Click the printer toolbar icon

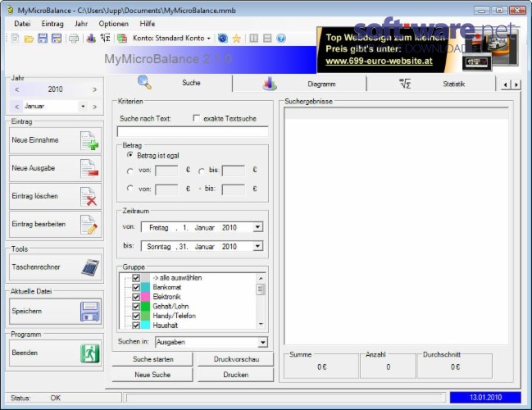tap(74, 39)
